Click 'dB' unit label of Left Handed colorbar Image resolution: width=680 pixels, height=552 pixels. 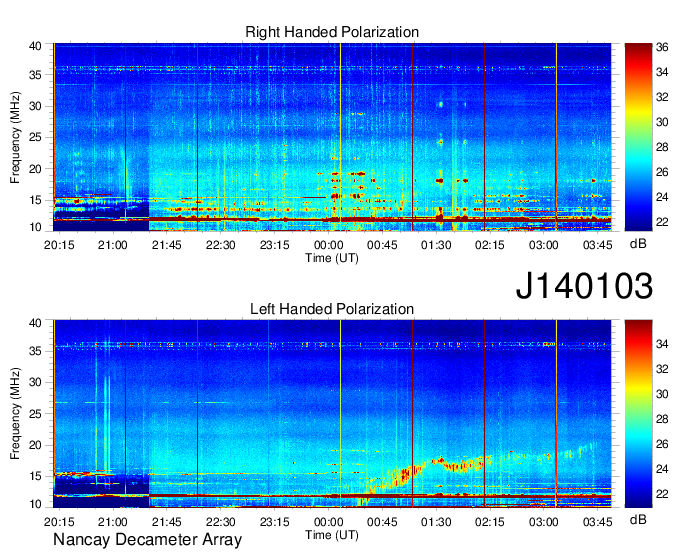pos(638,519)
